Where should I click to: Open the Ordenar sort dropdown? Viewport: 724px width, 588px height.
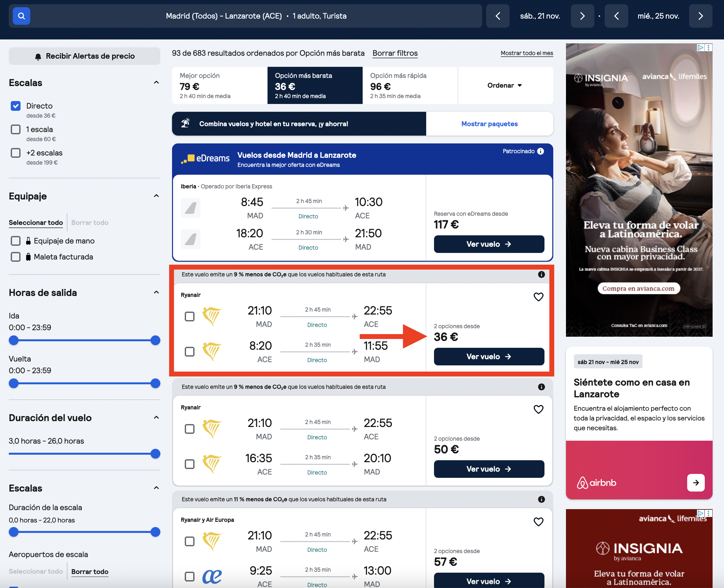[x=505, y=85]
